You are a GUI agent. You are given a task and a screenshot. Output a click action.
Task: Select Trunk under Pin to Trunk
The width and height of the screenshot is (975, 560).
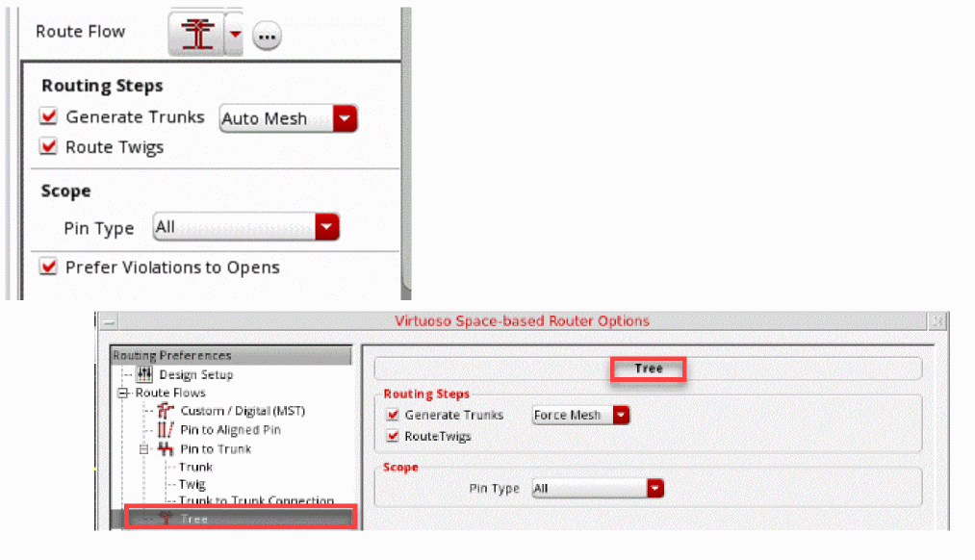(x=195, y=467)
